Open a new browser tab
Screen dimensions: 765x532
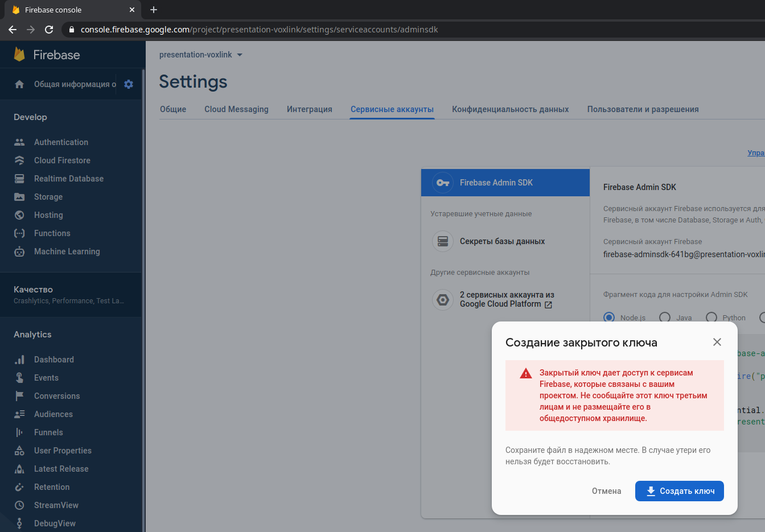point(154,10)
